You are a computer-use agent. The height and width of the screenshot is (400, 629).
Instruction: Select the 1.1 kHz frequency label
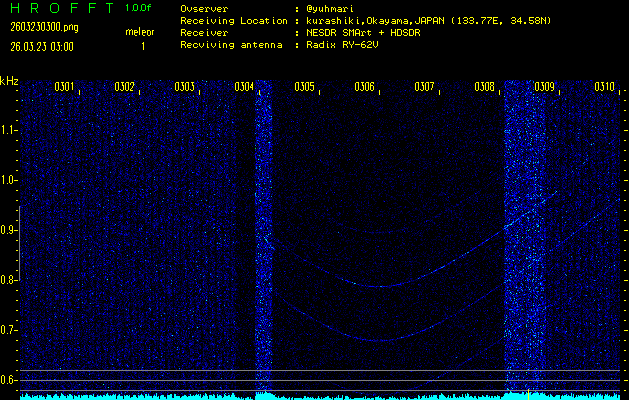click(x=9, y=130)
